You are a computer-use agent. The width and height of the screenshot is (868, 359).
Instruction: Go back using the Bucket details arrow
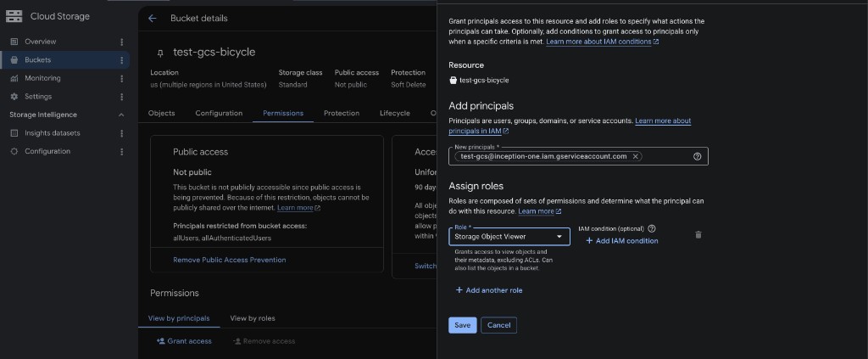(x=153, y=19)
